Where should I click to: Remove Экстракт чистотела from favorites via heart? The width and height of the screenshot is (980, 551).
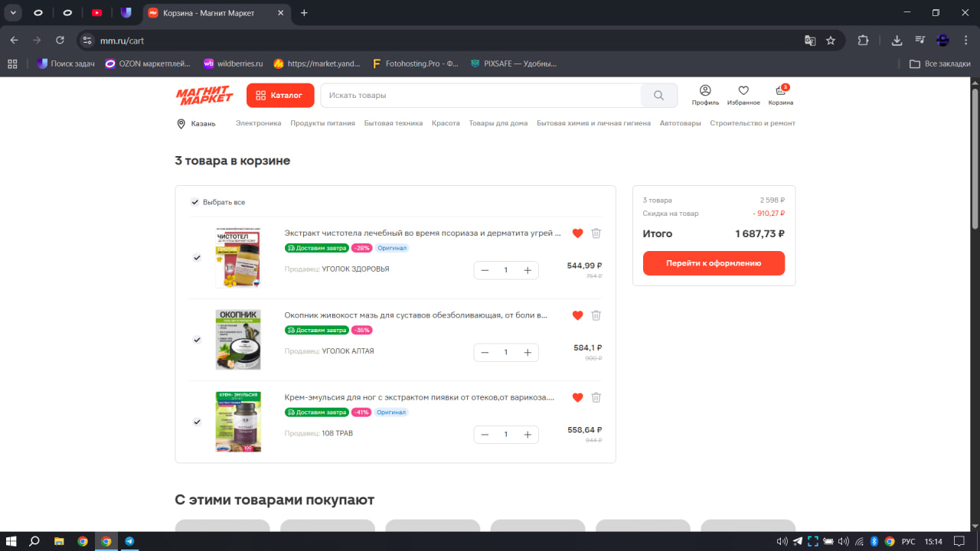[578, 233]
